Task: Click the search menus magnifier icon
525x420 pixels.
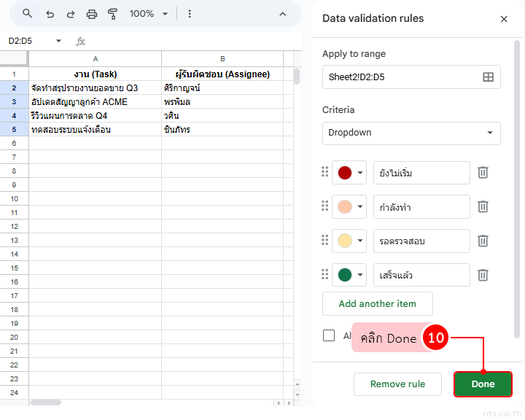Action: (x=28, y=14)
